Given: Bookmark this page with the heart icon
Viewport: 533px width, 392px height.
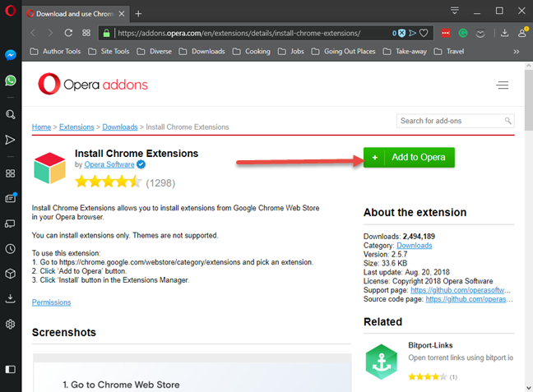Looking at the screenshot, I should [x=424, y=33].
